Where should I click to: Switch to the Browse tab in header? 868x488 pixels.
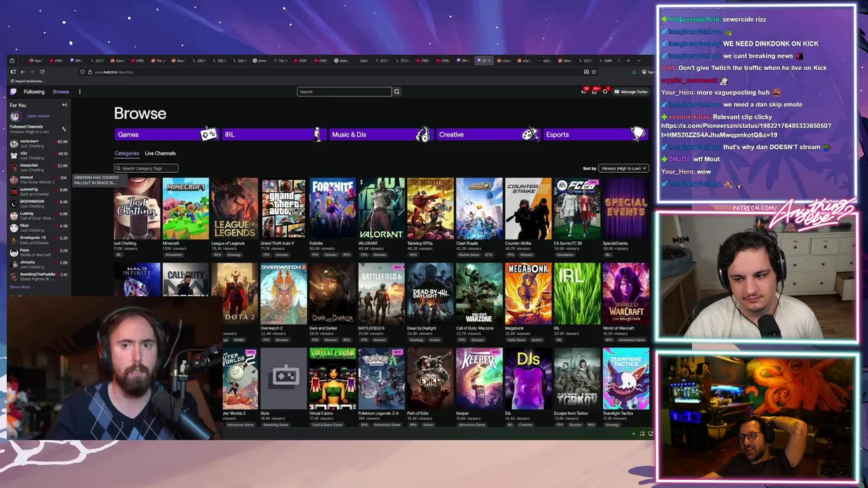click(x=61, y=91)
